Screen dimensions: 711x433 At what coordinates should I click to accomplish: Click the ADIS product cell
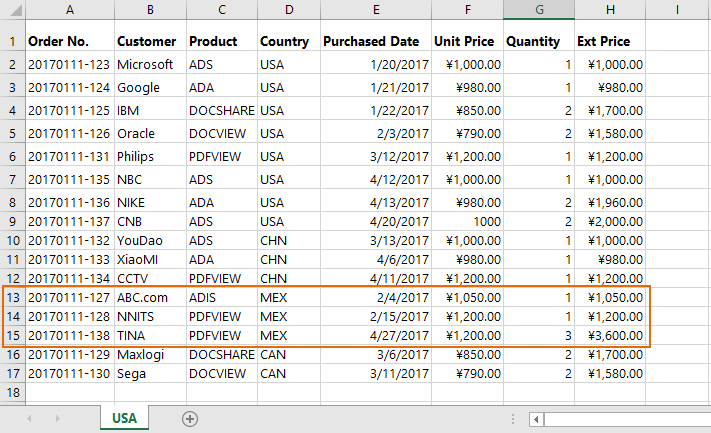pos(222,297)
